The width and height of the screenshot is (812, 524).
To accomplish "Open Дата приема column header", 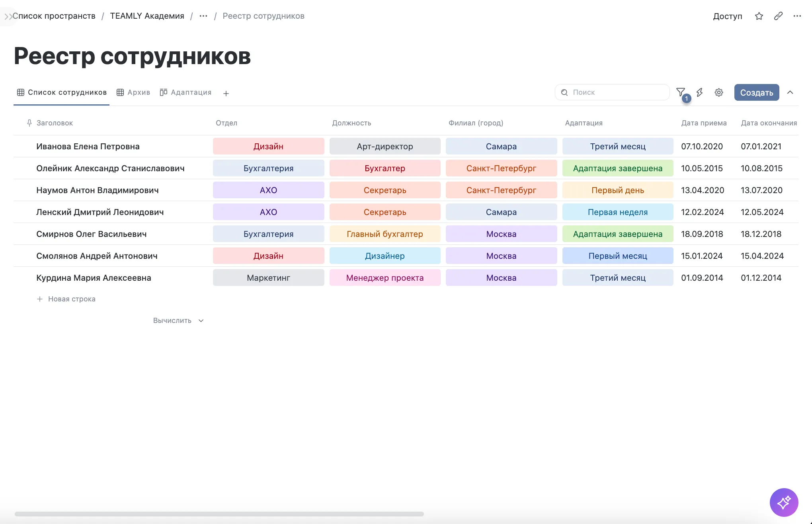I will 704,123.
